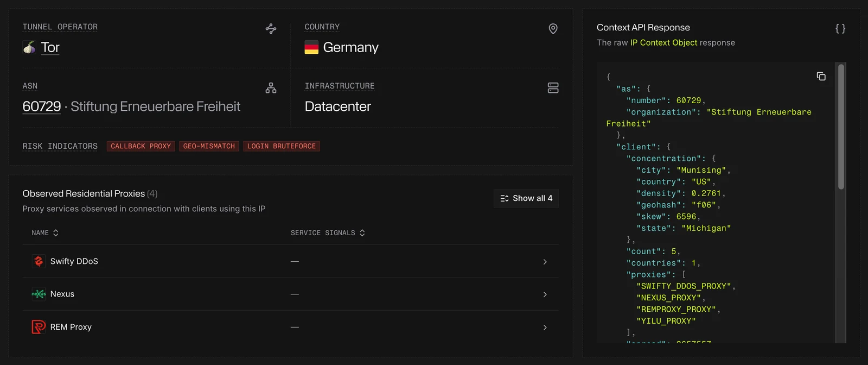Click the curly braces JSON icon
This screenshot has width=868, height=365.
pyautogui.click(x=840, y=28)
